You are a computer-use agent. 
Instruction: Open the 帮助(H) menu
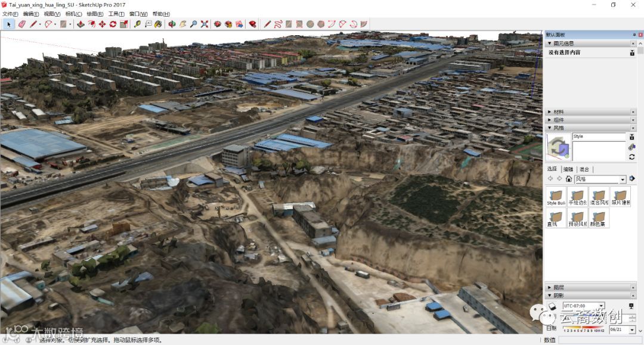161,14
